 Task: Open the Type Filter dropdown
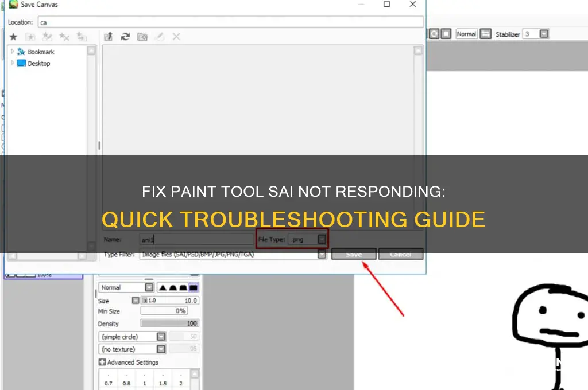(322, 255)
